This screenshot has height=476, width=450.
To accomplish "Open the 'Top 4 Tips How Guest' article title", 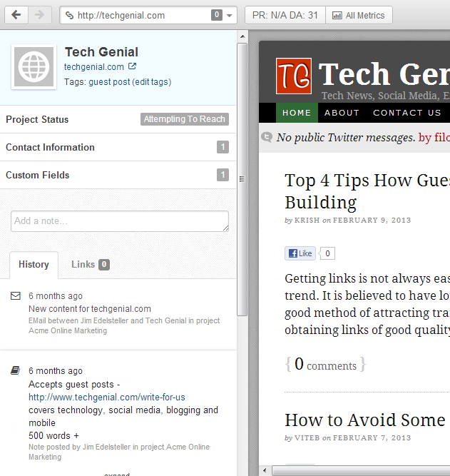I will [x=367, y=191].
